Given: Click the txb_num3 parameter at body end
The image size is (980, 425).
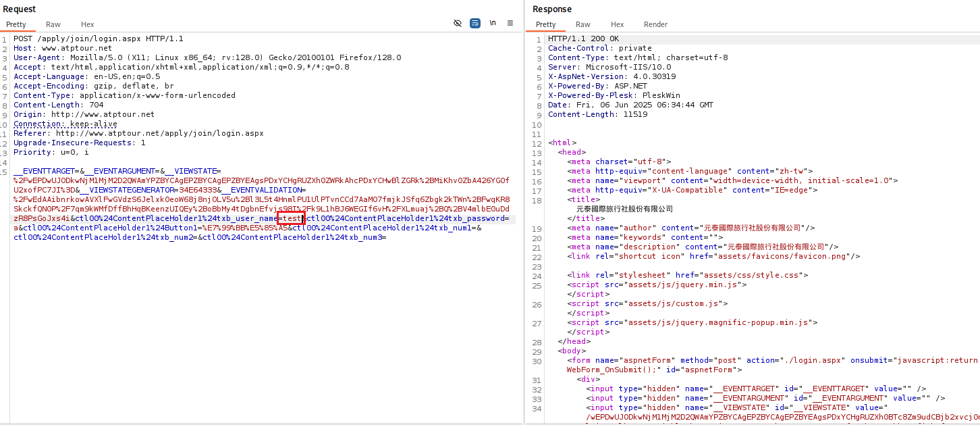Looking at the screenshot, I should 294,238.
